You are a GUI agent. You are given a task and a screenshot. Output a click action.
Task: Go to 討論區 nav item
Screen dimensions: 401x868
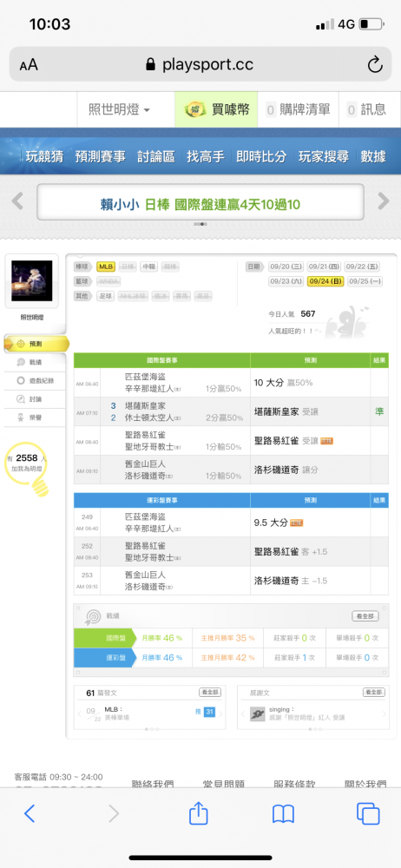[x=156, y=156]
